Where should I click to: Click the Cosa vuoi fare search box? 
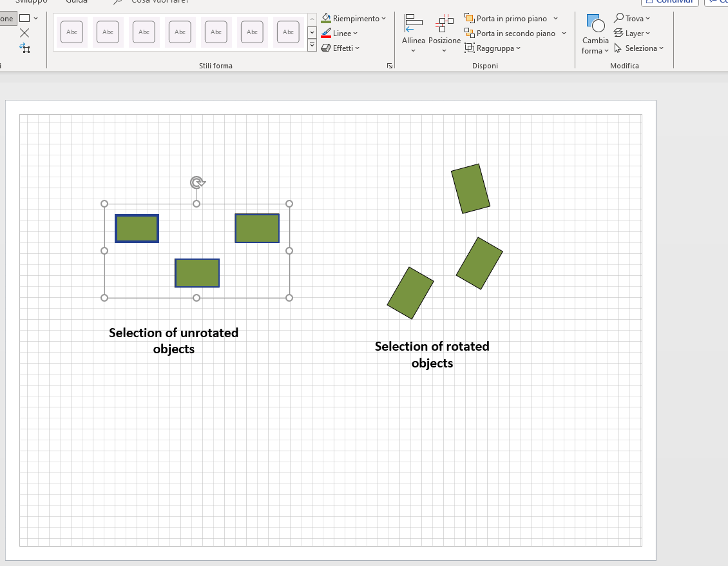[x=160, y=1]
